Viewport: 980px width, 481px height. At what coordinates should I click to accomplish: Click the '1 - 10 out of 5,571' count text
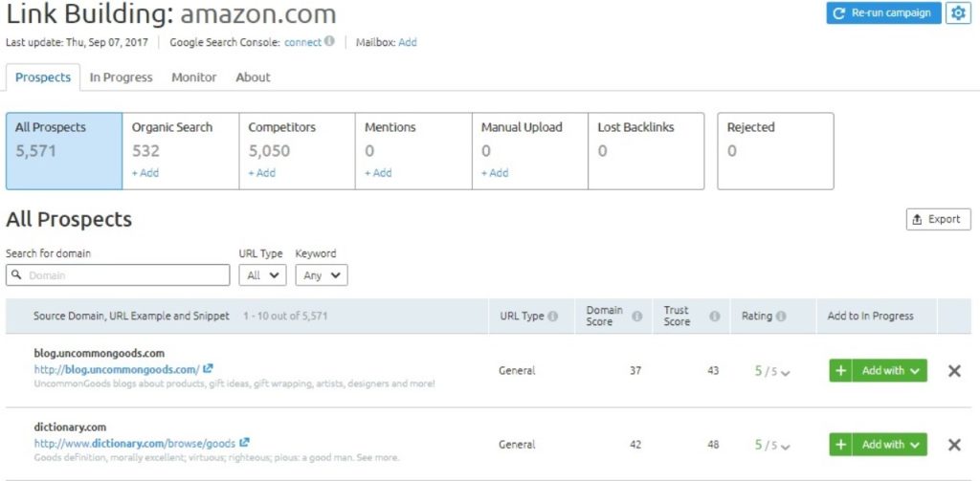pyautogui.click(x=285, y=317)
